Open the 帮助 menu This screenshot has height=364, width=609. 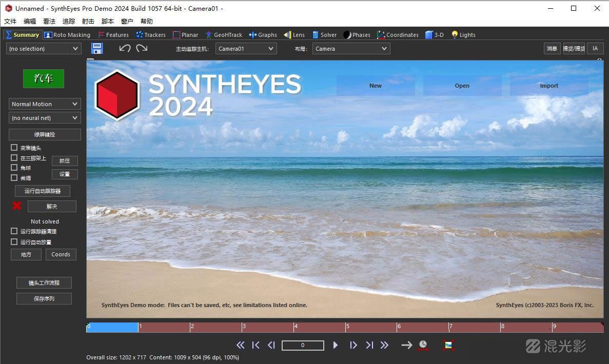(147, 22)
